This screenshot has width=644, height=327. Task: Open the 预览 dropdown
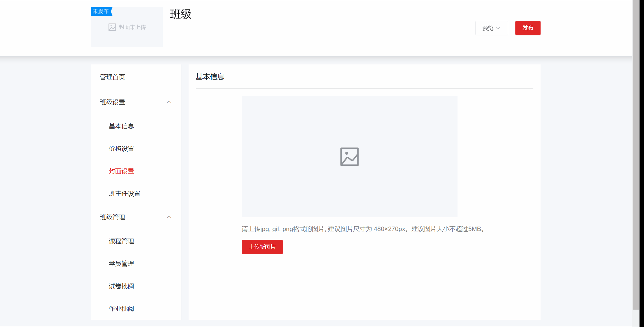click(491, 28)
